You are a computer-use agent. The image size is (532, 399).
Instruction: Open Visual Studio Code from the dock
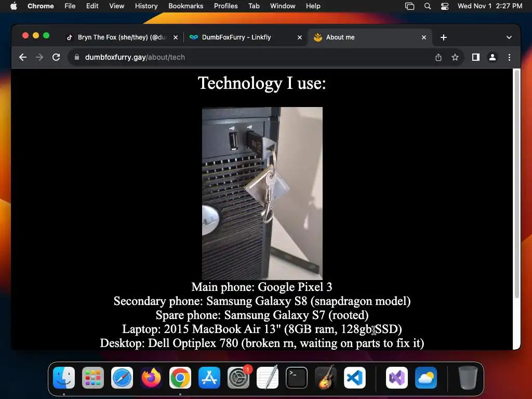pyautogui.click(x=355, y=378)
